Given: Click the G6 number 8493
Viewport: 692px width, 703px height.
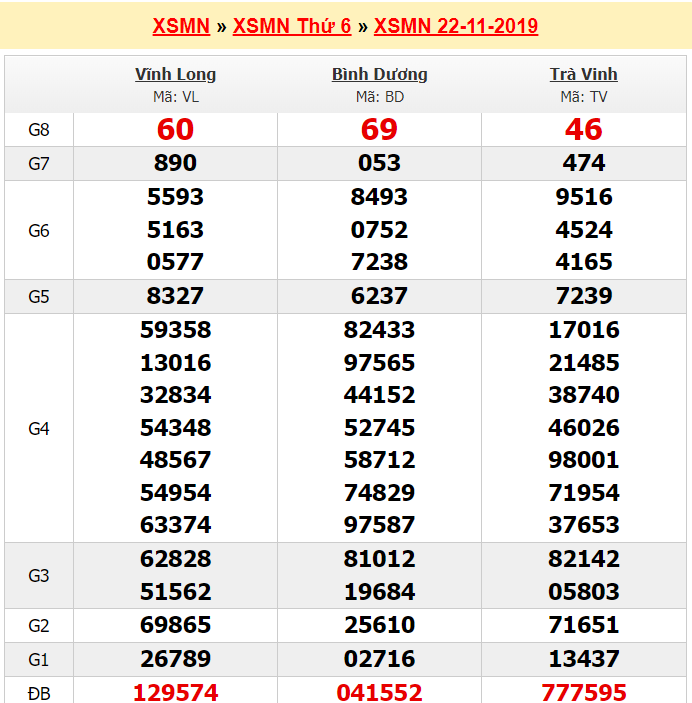Looking at the screenshot, I should [379, 197].
